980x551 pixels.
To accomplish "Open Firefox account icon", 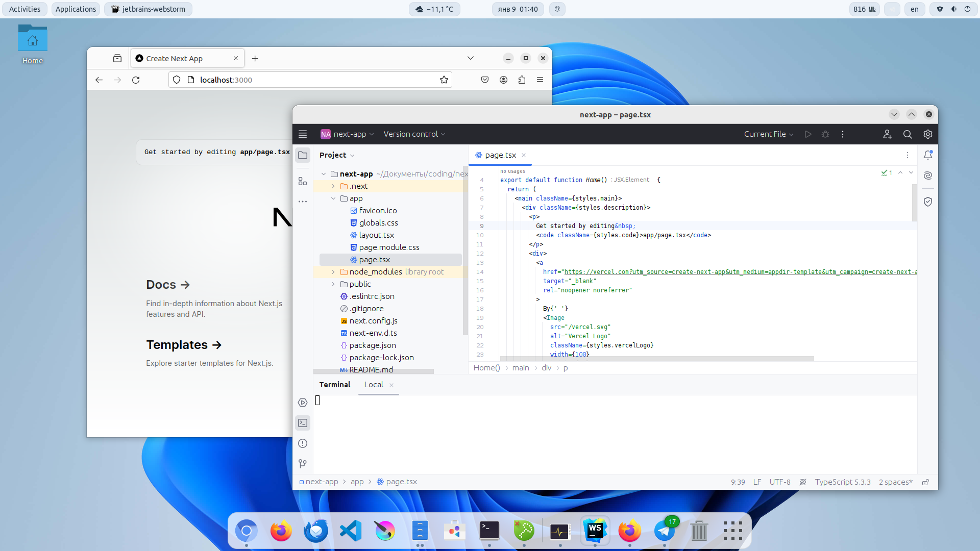I will (503, 80).
